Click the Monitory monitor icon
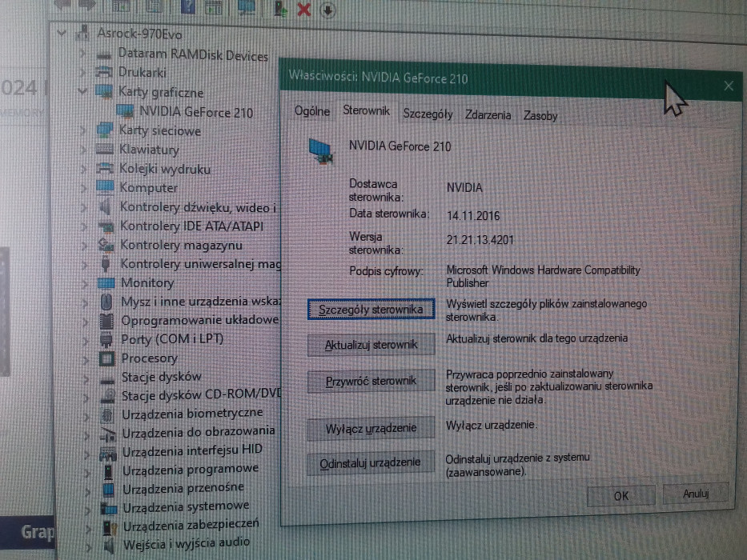The height and width of the screenshot is (560, 747). pyautogui.click(x=106, y=283)
